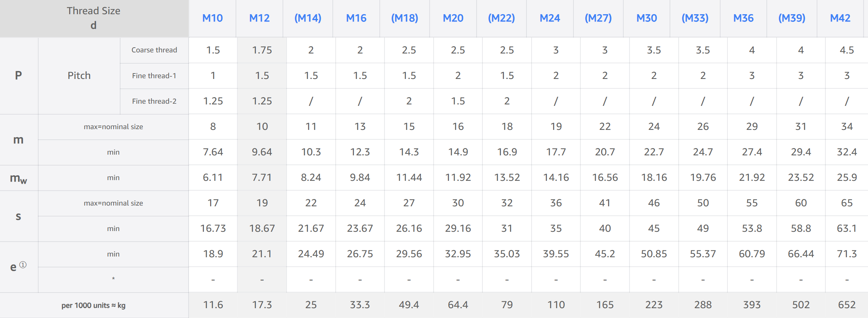Click the M16 header link
The image size is (868, 318).
click(356, 18)
